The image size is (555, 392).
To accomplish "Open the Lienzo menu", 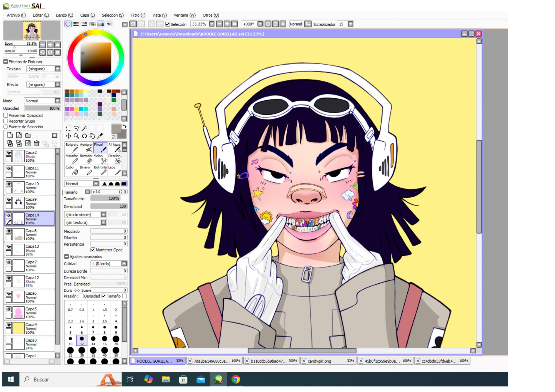I will 64,15.
